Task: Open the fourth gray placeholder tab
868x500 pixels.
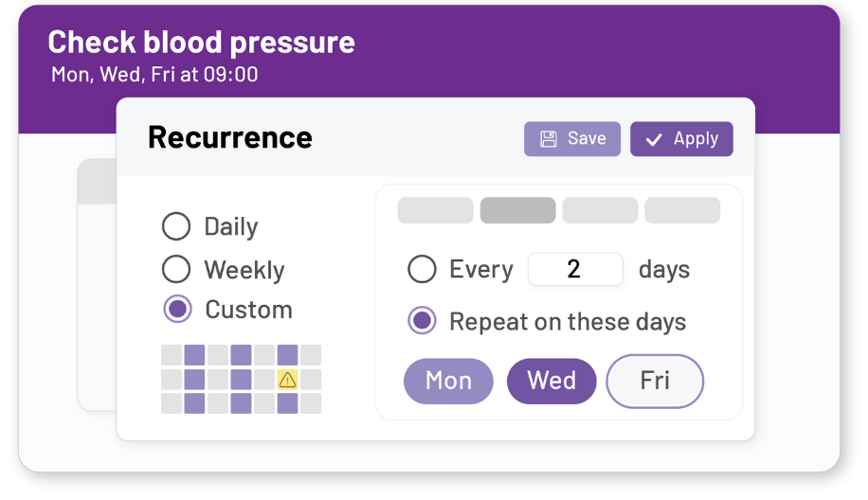Action: click(682, 210)
